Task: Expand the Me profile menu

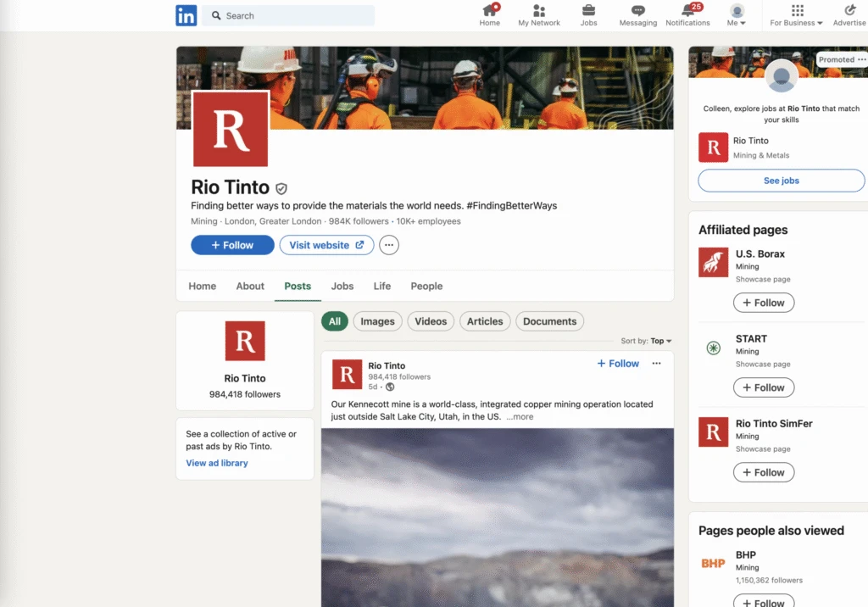Action: pos(737,15)
